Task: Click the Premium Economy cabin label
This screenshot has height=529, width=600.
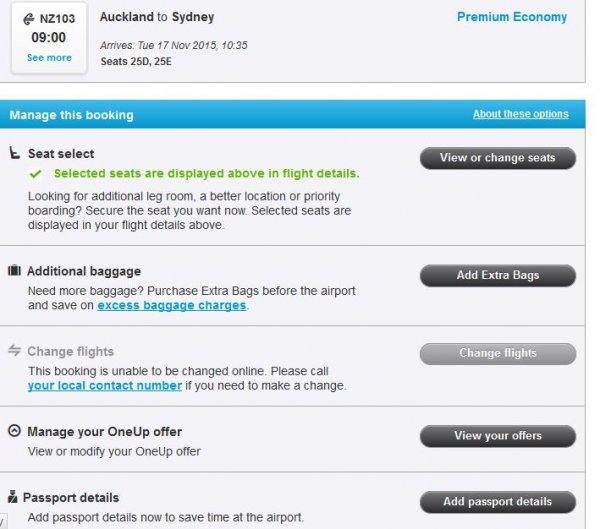Action: (511, 17)
